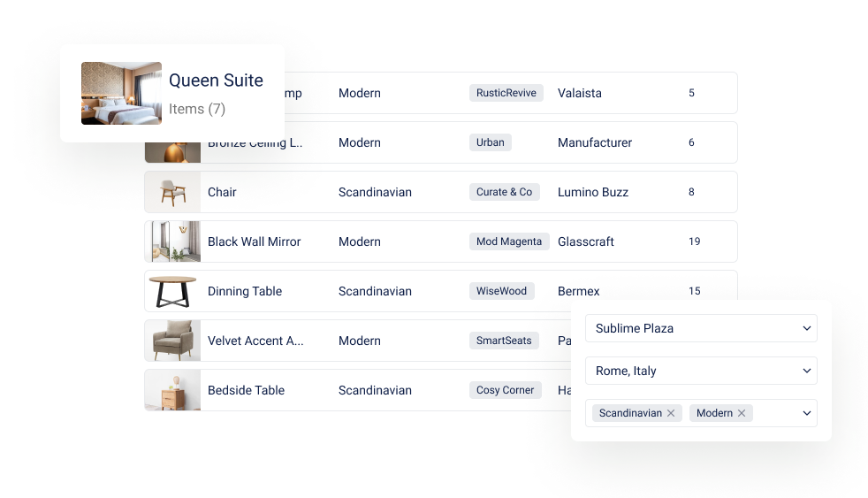Screen dimensions: 868x498
Task: Click the Dinning Table product image
Action: coord(172,291)
